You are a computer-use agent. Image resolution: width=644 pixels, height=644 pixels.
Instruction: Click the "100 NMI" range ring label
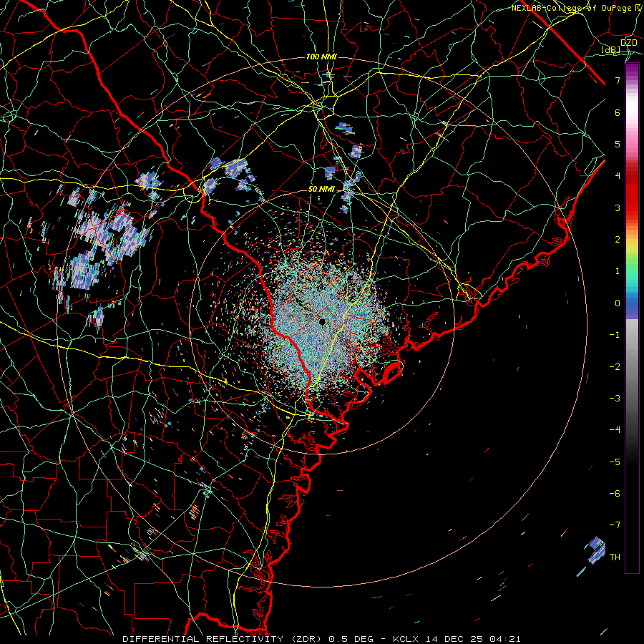pos(321,57)
